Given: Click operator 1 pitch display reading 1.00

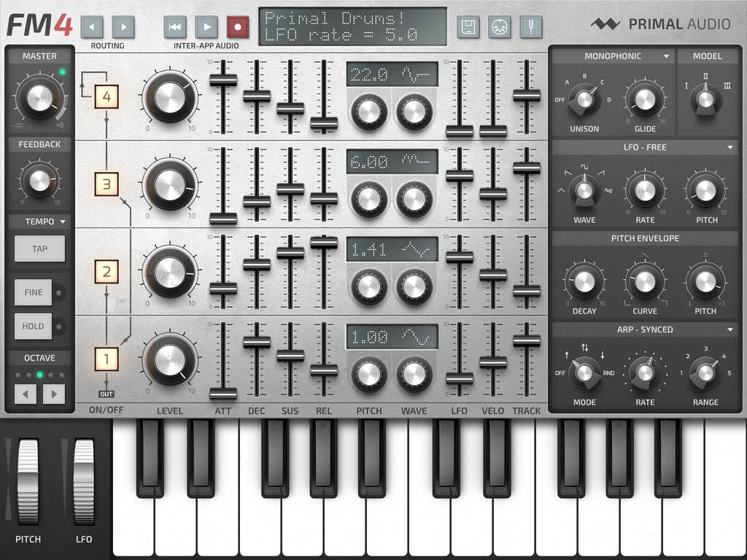Looking at the screenshot, I should [x=392, y=337].
